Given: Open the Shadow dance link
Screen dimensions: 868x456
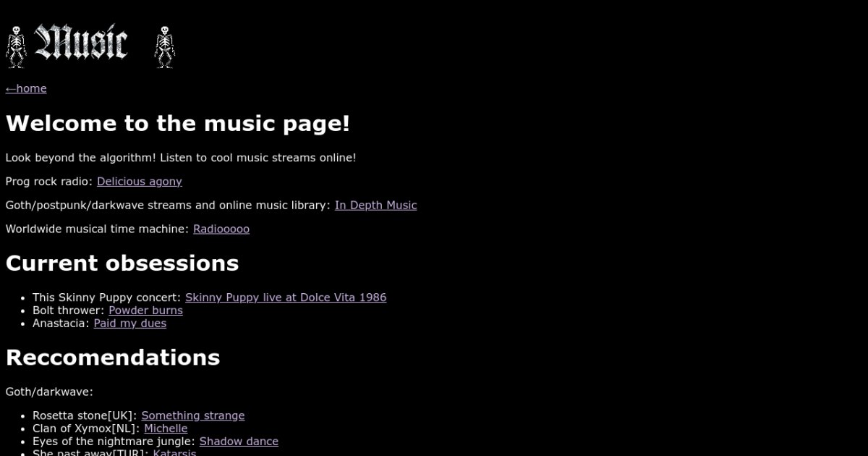Looking at the screenshot, I should (x=239, y=442).
